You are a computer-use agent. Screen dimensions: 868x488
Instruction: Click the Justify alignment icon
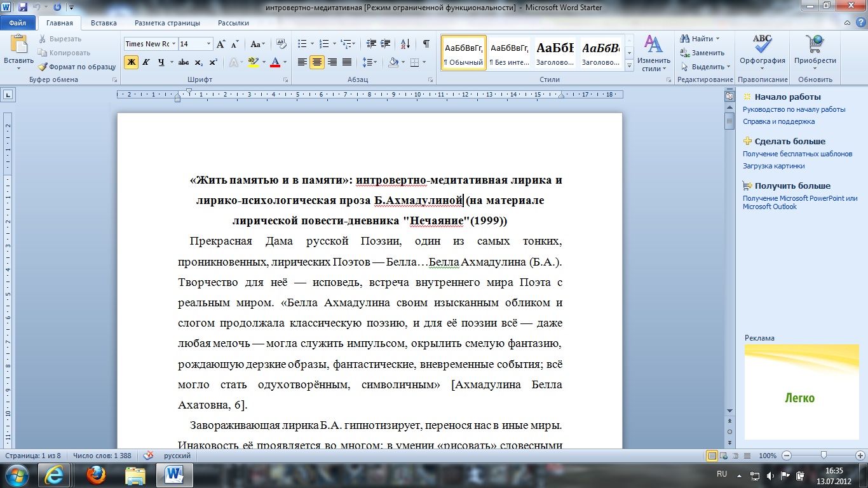pos(347,62)
